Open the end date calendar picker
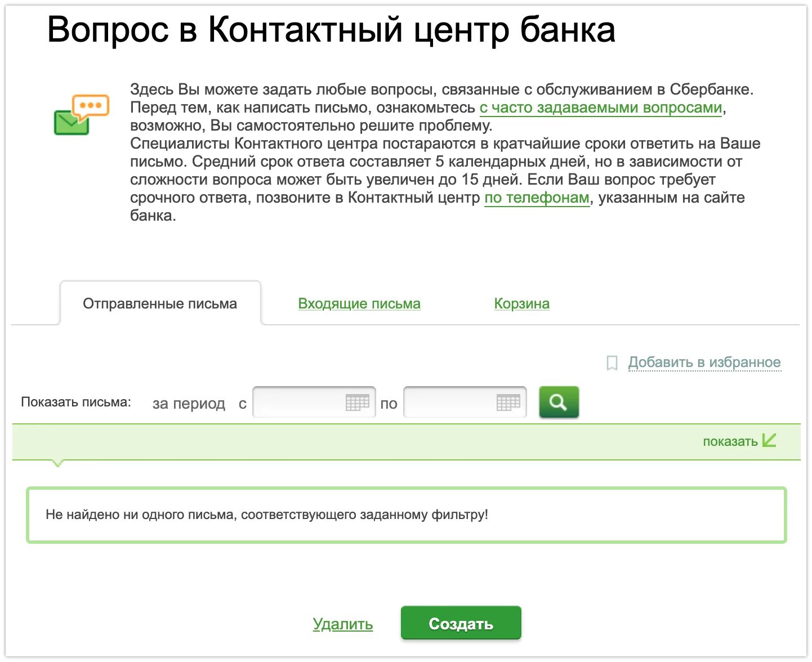The width and height of the screenshot is (812, 662). 508,402
